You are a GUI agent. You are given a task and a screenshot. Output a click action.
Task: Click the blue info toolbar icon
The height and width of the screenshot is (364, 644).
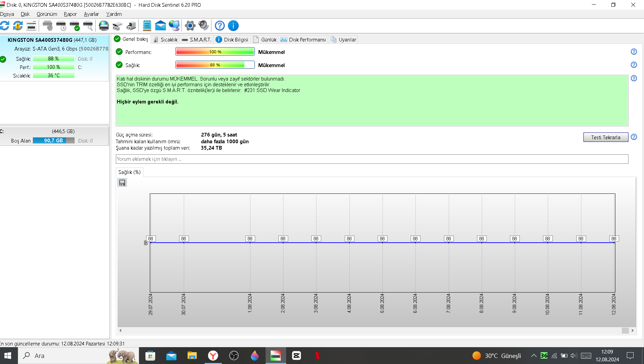(233, 26)
